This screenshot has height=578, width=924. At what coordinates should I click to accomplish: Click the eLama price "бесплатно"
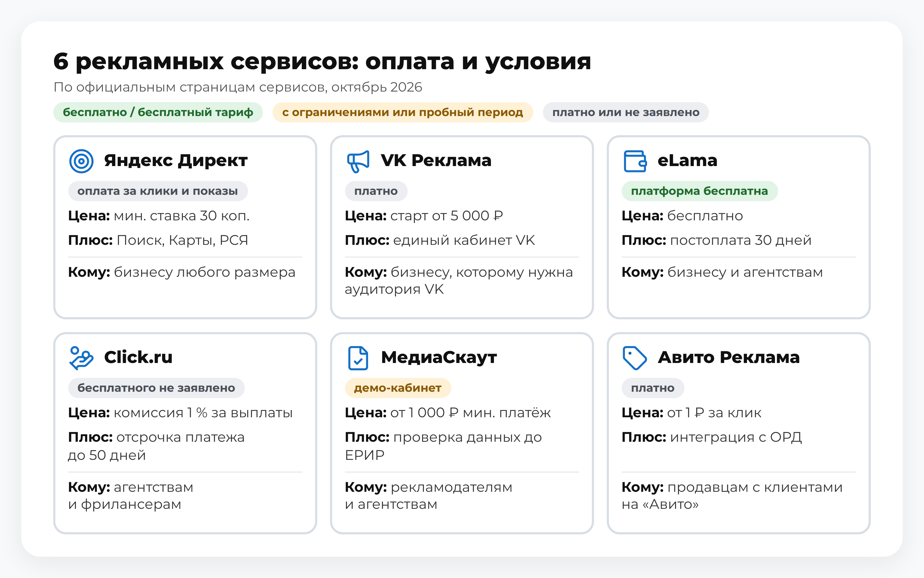(705, 216)
